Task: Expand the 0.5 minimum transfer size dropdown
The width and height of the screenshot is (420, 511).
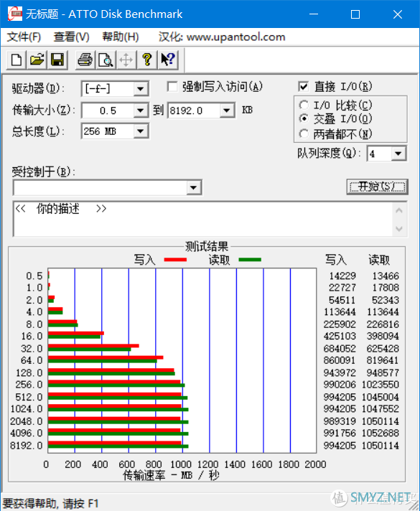Action: [x=141, y=111]
